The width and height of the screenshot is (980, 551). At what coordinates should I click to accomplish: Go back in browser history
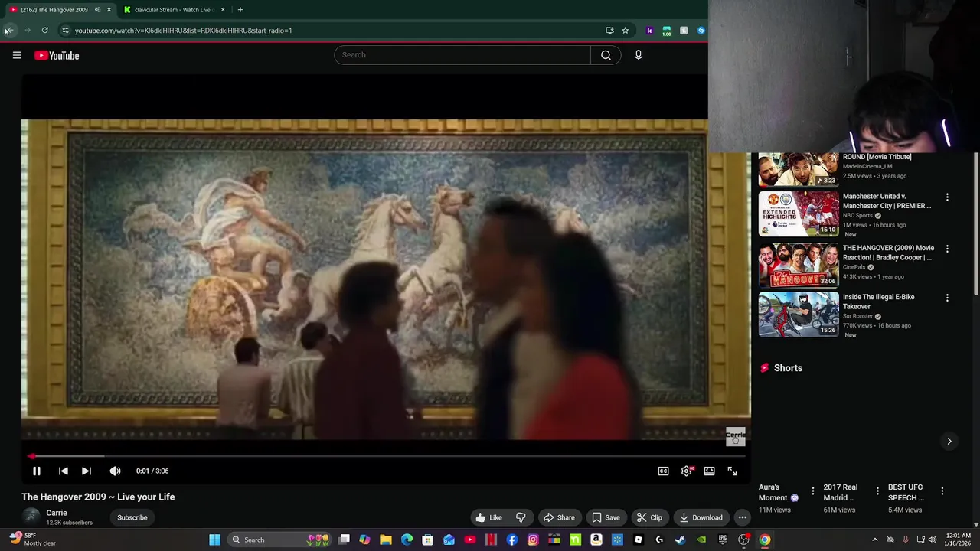9,31
